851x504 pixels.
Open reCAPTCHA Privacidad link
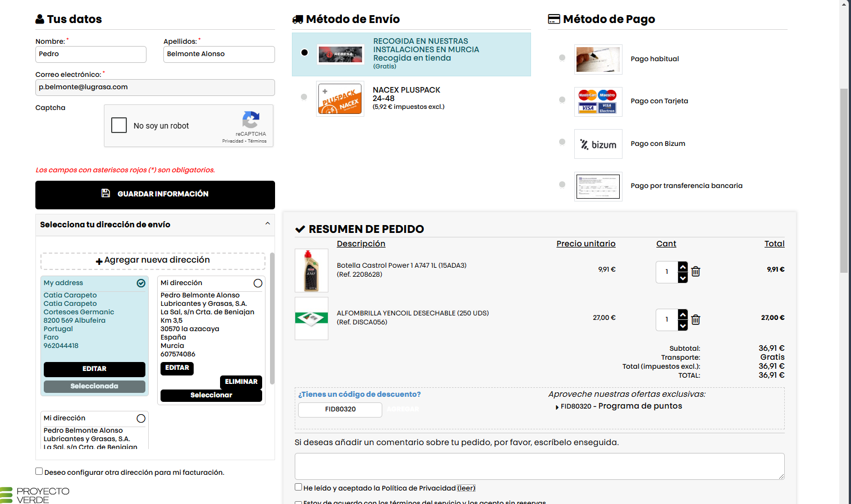[x=233, y=141]
